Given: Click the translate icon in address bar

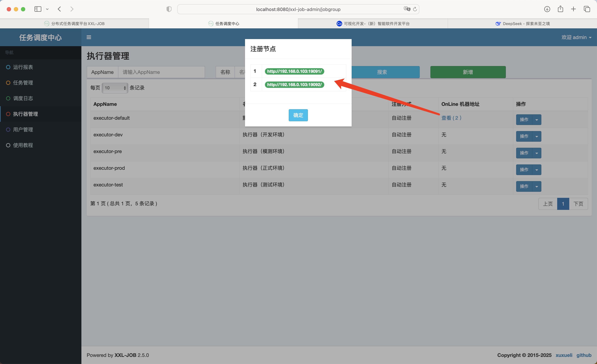Looking at the screenshot, I should pyautogui.click(x=407, y=9).
